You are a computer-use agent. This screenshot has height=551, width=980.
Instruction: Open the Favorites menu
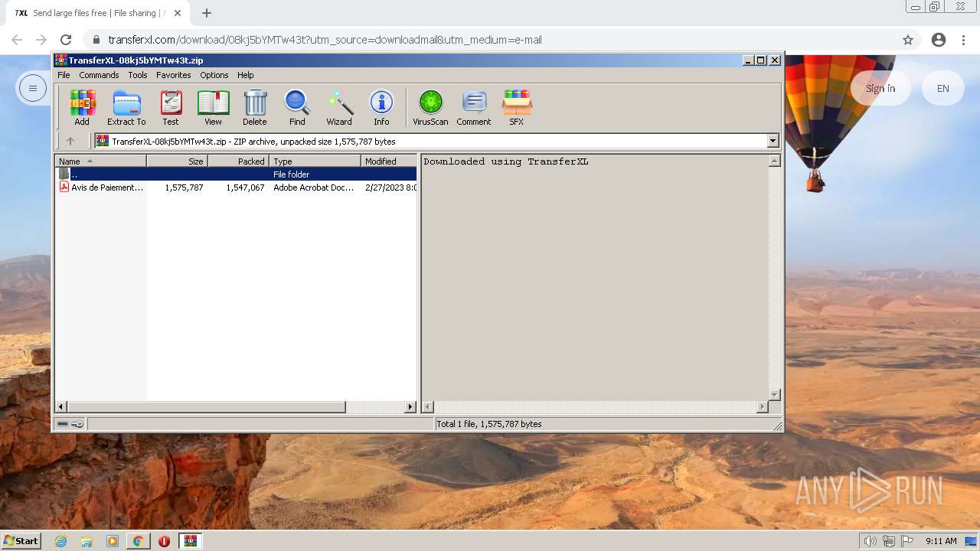(174, 75)
